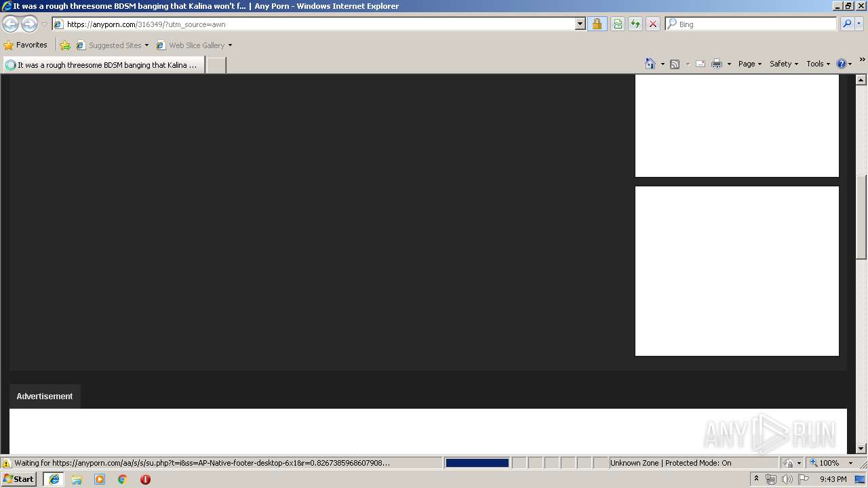Viewport: 868px width, 488px height.
Task: Open the Suggested Sites link
Action: coord(112,45)
